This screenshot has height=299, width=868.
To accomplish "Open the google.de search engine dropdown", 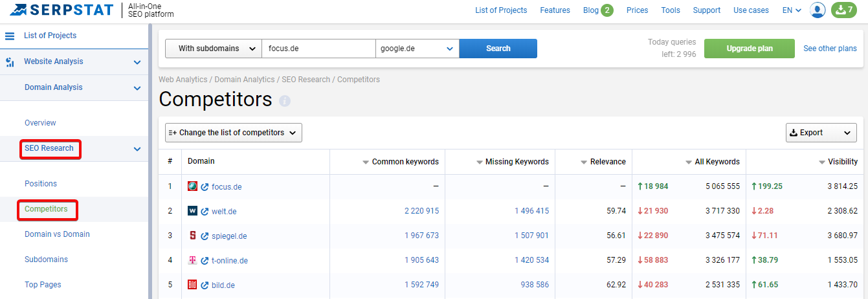I will (417, 49).
